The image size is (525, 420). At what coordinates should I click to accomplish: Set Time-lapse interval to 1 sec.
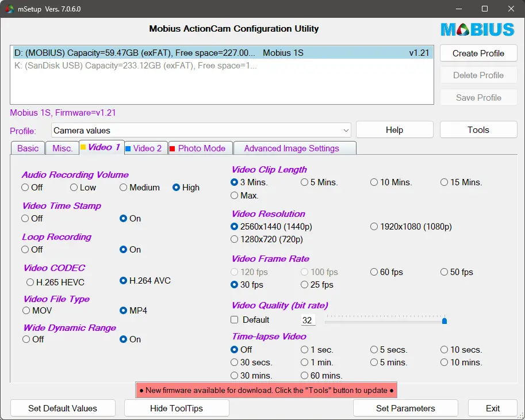tap(317, 350)
